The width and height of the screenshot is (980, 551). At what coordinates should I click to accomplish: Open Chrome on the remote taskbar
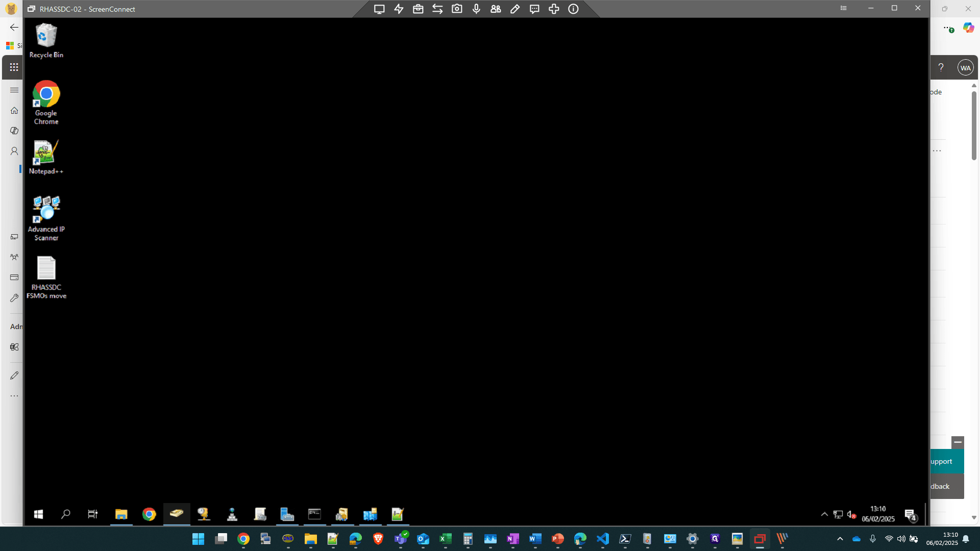click(149, 514)
